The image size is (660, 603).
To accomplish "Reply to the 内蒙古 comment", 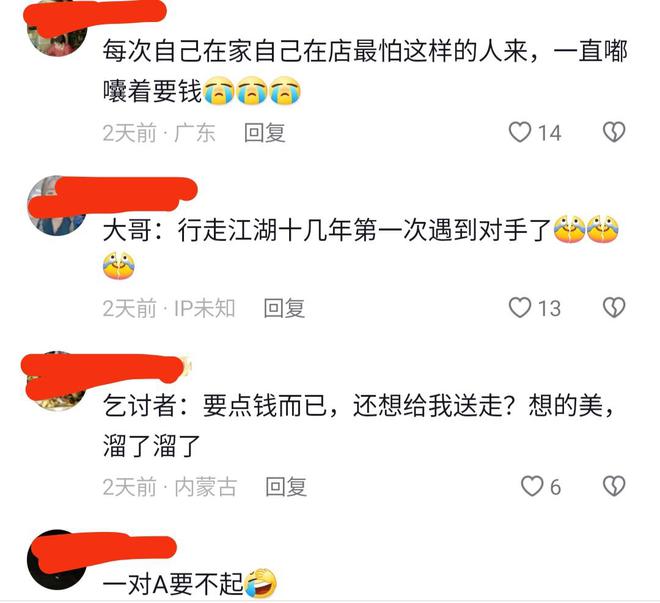I will 286,487.
